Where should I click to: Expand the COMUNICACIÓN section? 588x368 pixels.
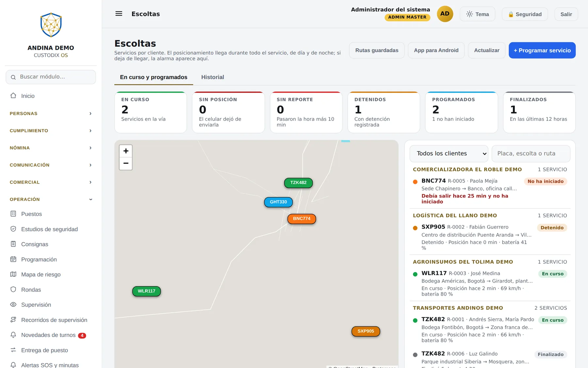tap(51, 165)
